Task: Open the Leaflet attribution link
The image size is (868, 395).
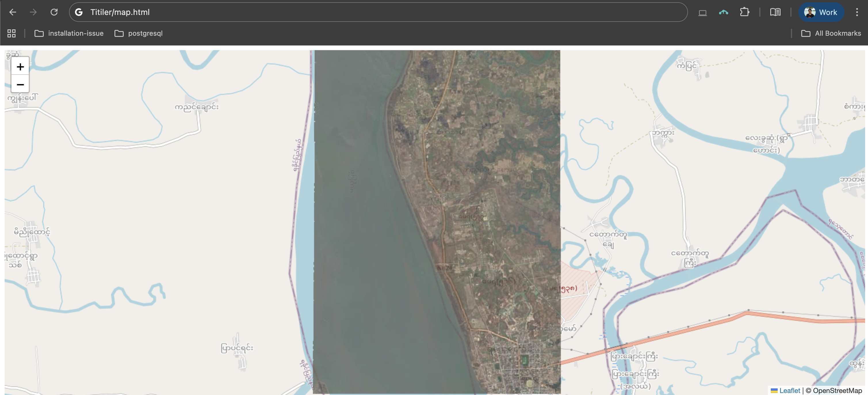Action: (x=789, y=390)
